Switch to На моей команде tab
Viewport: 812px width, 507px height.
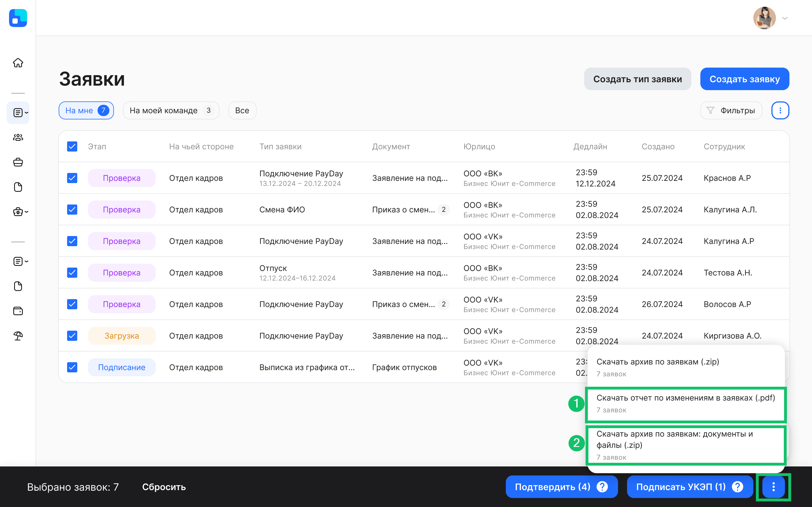(x=171, y=110)
